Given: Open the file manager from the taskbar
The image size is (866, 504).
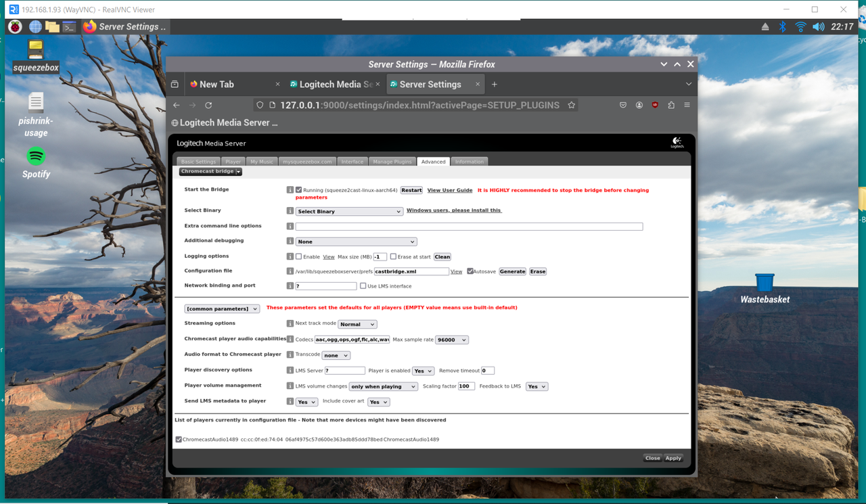Looking at the screenshot, I should point(52,26).
